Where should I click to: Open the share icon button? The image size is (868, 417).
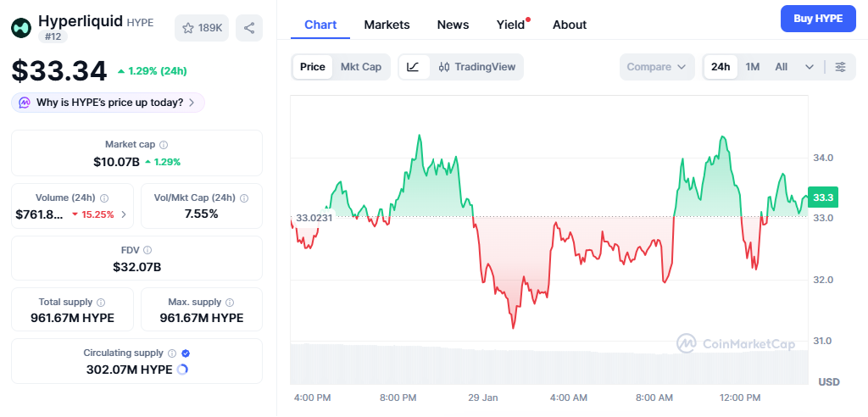(x=249, y=28)
